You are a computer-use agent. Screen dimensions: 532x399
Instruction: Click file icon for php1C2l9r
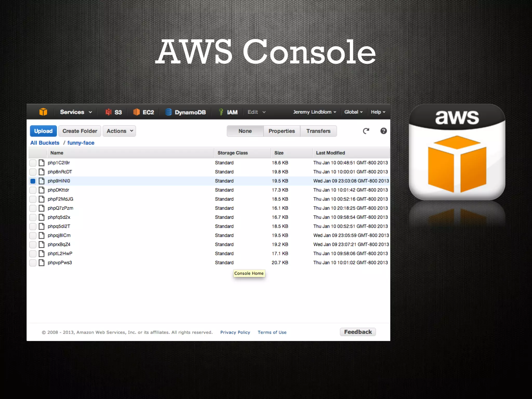42,163
